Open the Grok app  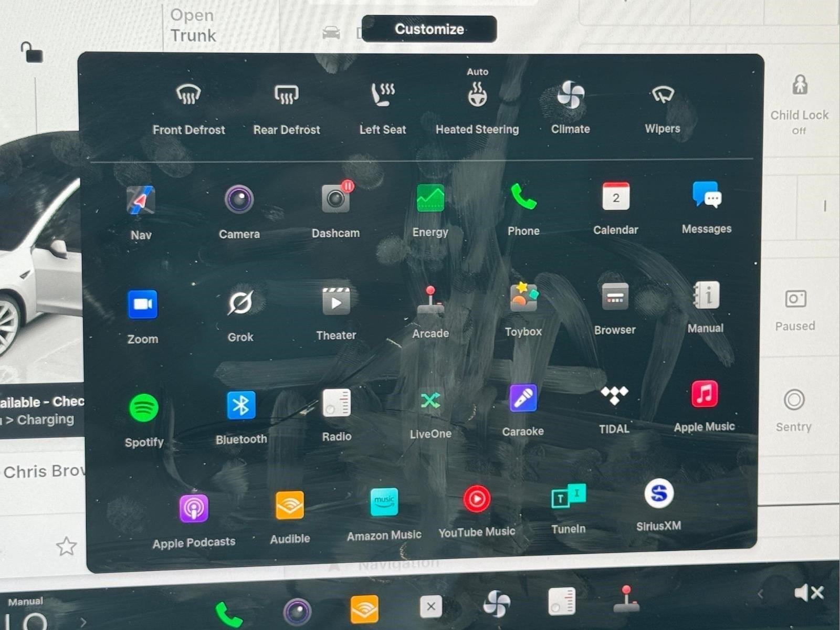[240, 303]
